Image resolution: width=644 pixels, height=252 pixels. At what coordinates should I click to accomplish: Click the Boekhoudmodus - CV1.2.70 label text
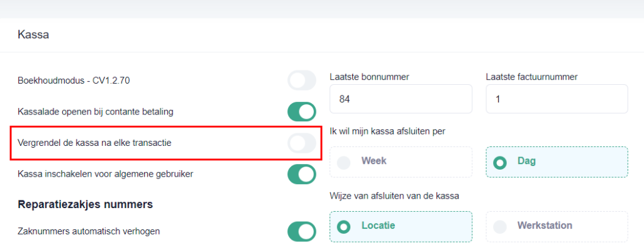coord(74,80)
